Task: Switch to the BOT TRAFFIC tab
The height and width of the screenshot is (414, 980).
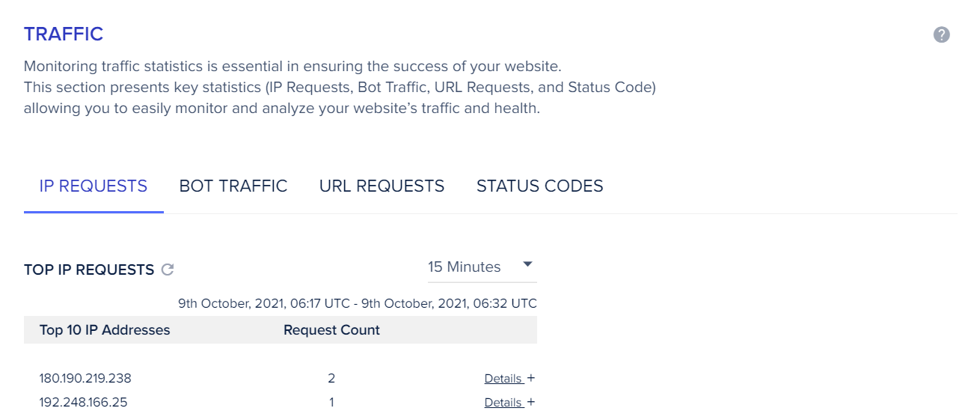Action: [233, 186]
